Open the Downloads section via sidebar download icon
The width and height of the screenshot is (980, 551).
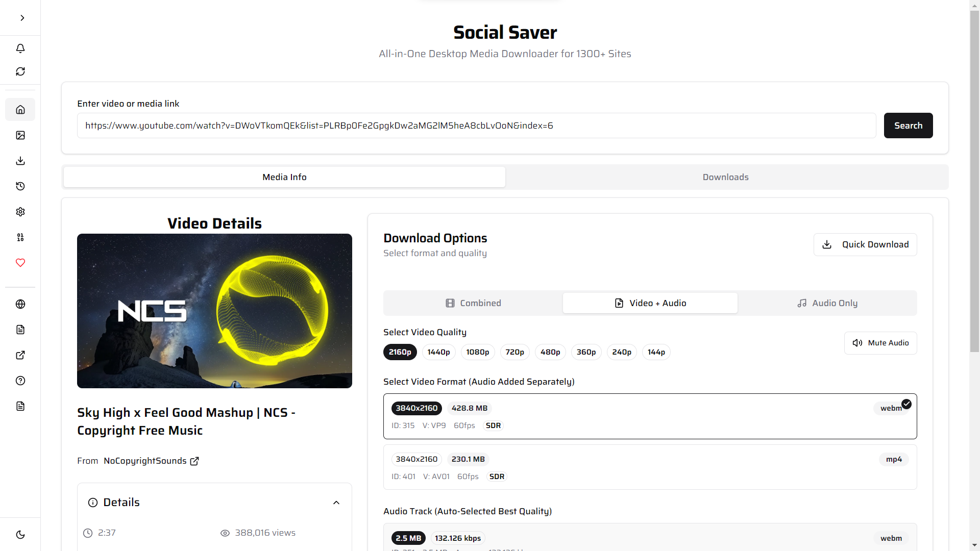pyautogui.click(x=20, y=161)
